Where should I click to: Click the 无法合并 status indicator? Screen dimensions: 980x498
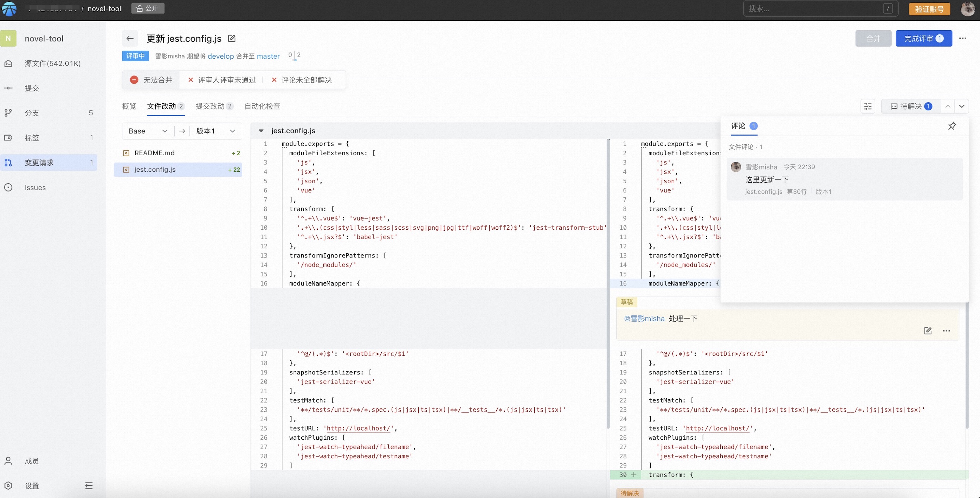[151, 80]
